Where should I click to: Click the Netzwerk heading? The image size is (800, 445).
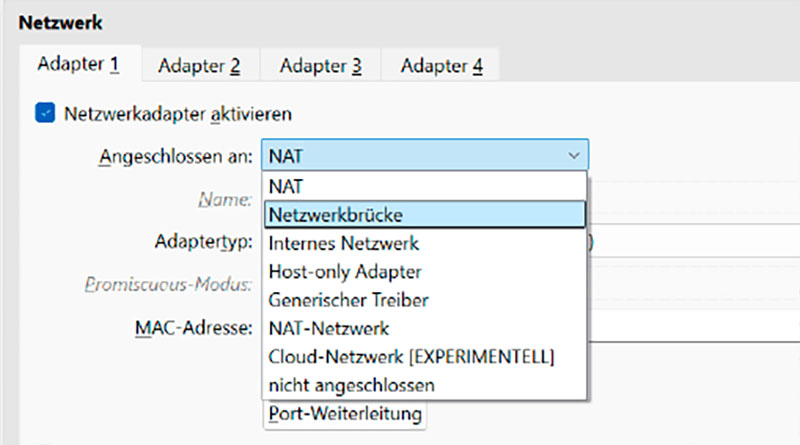tap(61, 22)
